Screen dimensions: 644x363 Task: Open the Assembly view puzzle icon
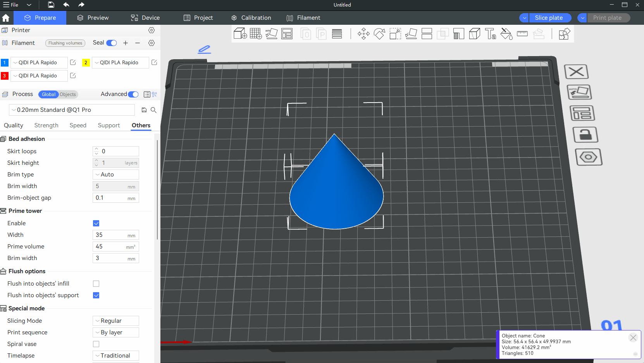pos(564,34)
